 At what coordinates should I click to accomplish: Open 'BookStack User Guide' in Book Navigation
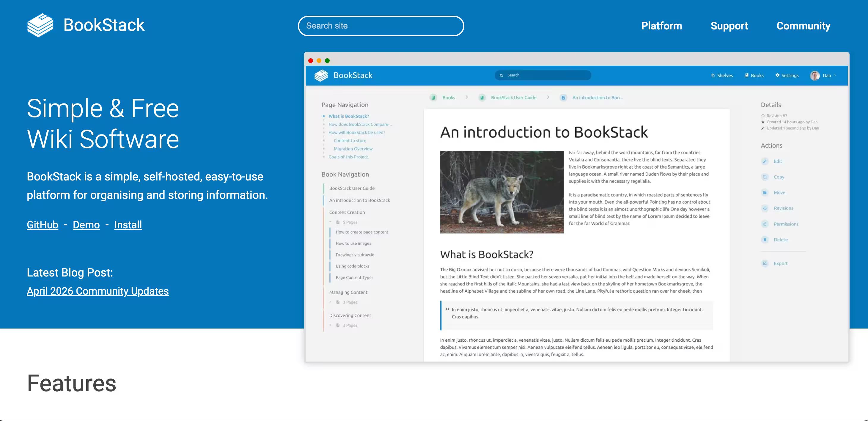tap(352, 188)
